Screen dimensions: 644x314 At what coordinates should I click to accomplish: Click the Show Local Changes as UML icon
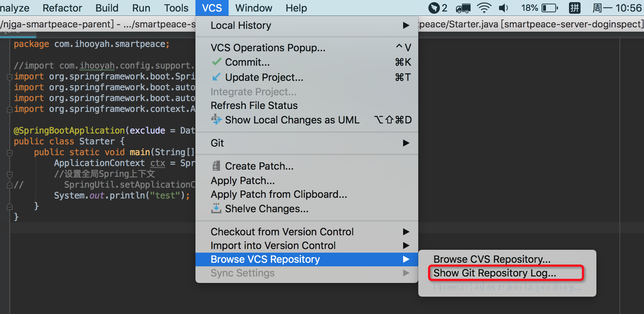click(x=216, y=120)
